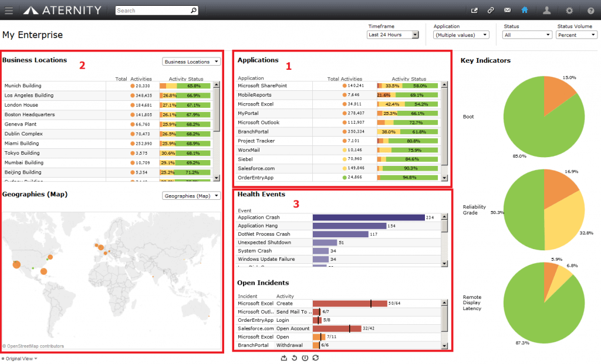Viewport: 601px width, 364px height.
Task: Open the Geographies (Map) view dropdown
Action: (x=191, y=196)
